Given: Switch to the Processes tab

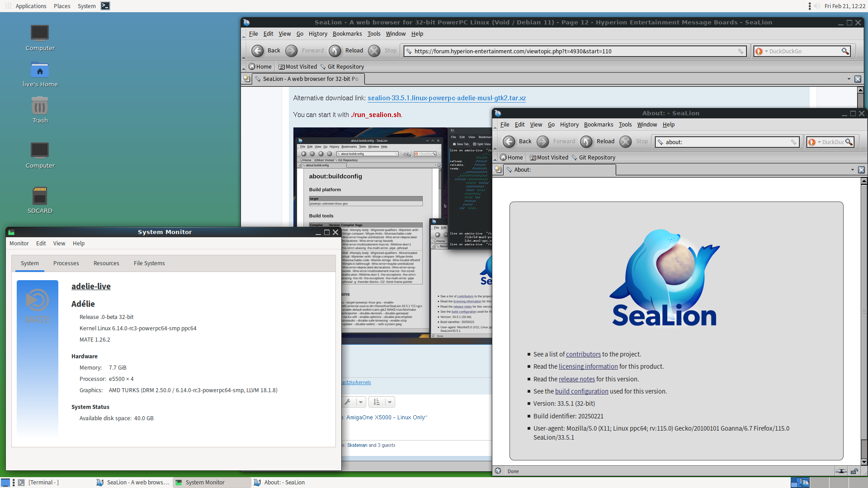Looking at the screenshot, I should coord(66,263).
